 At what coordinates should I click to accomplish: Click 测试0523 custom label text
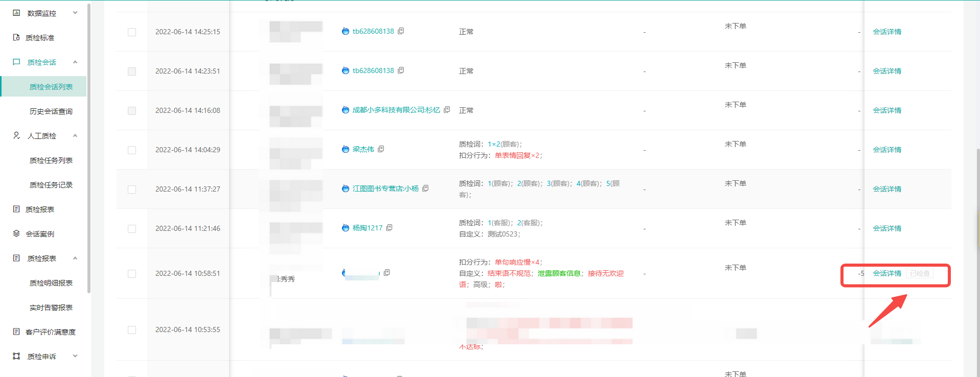point(503,234)
